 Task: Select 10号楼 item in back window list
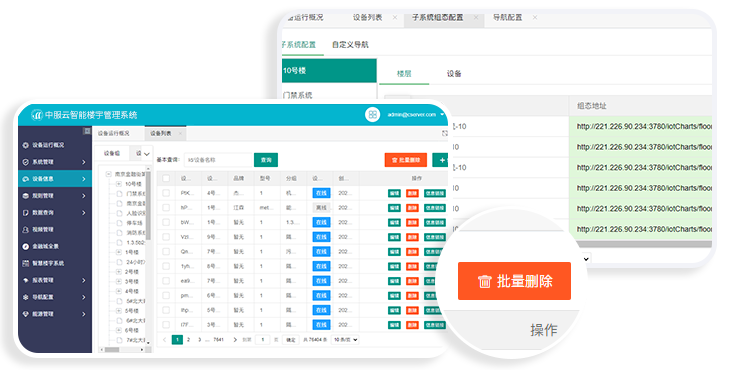[329, 71]
